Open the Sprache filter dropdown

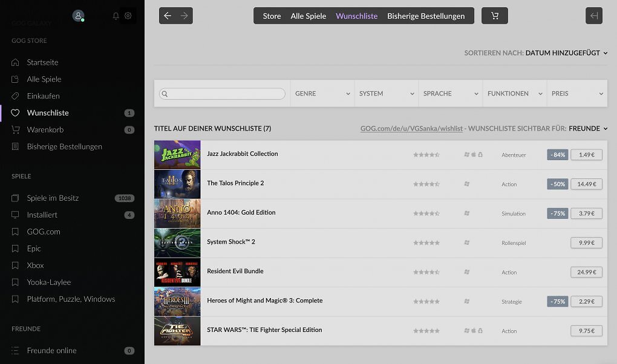click(x=451, y=94)
